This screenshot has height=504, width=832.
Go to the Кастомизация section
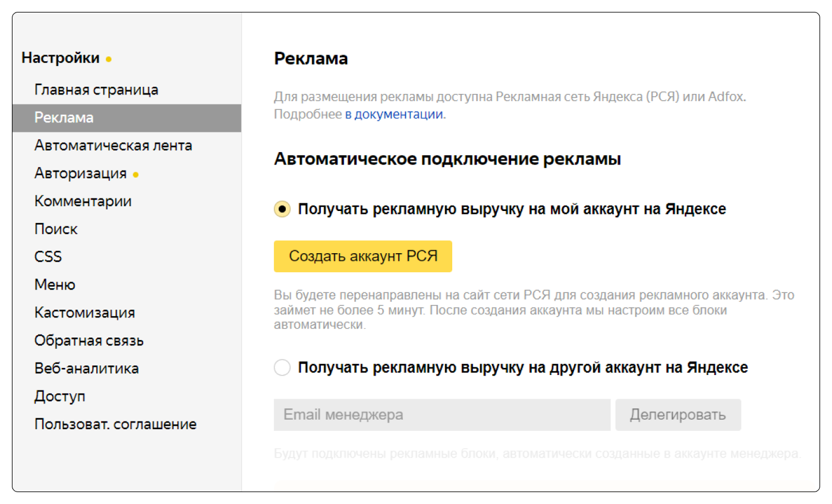pos(84,313)
